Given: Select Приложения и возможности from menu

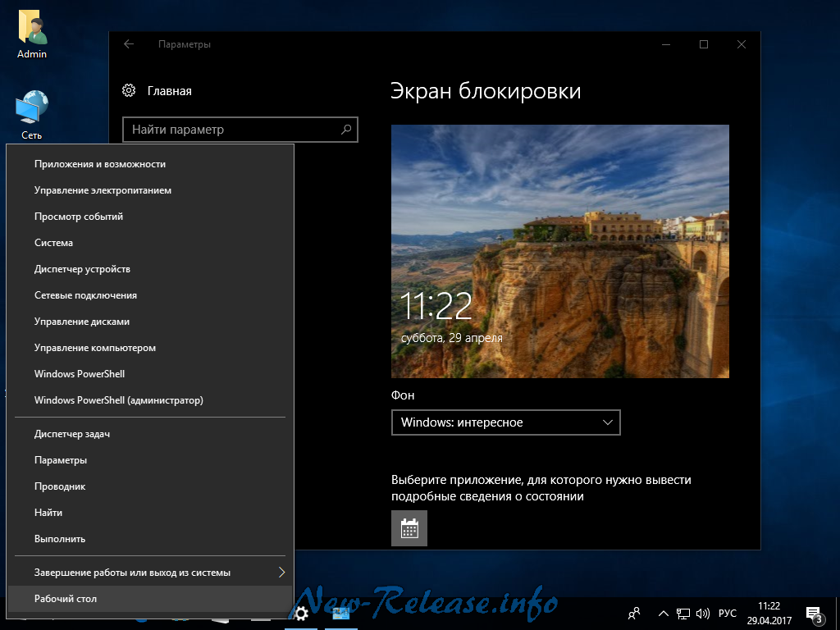Looking at the screenshot, I should 150,164.
